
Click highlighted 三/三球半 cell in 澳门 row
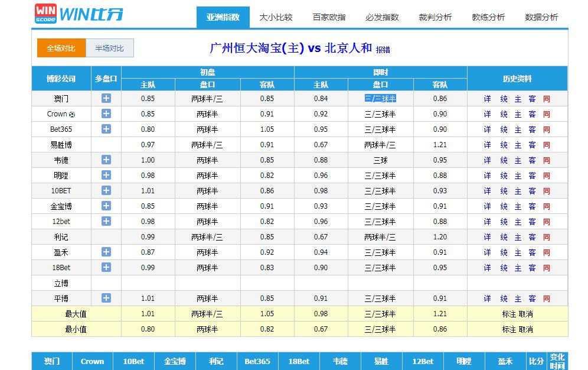point(380,99)
